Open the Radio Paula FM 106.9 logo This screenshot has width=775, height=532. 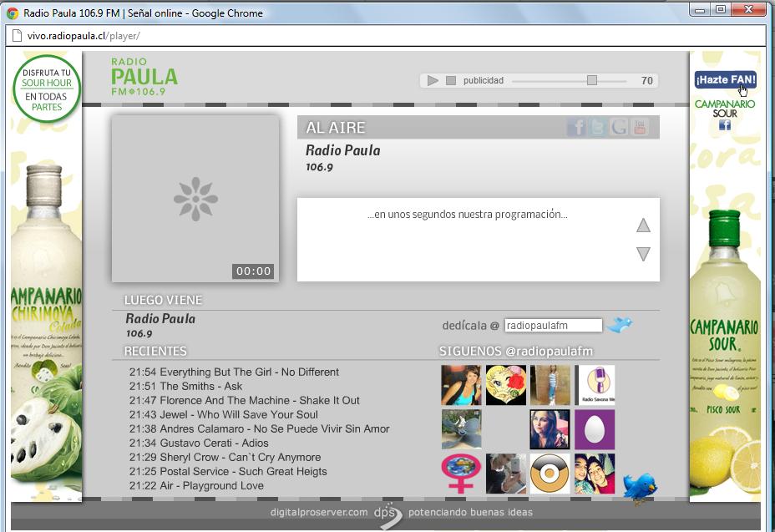144,77
